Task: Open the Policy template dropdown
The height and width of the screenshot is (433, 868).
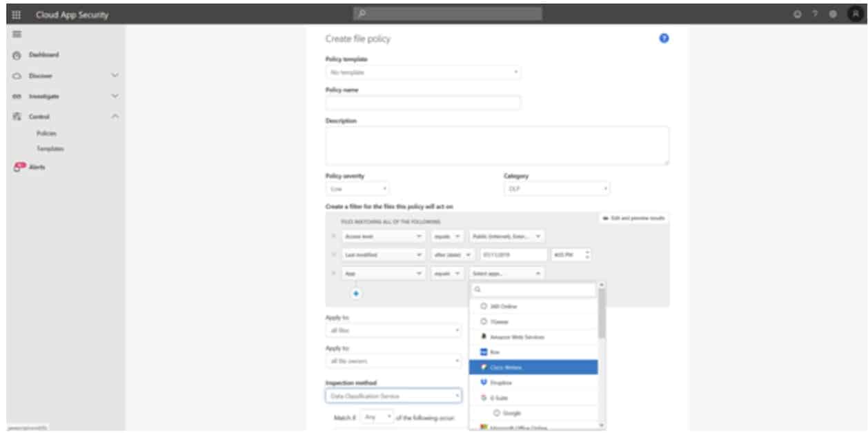Action: 424,72
